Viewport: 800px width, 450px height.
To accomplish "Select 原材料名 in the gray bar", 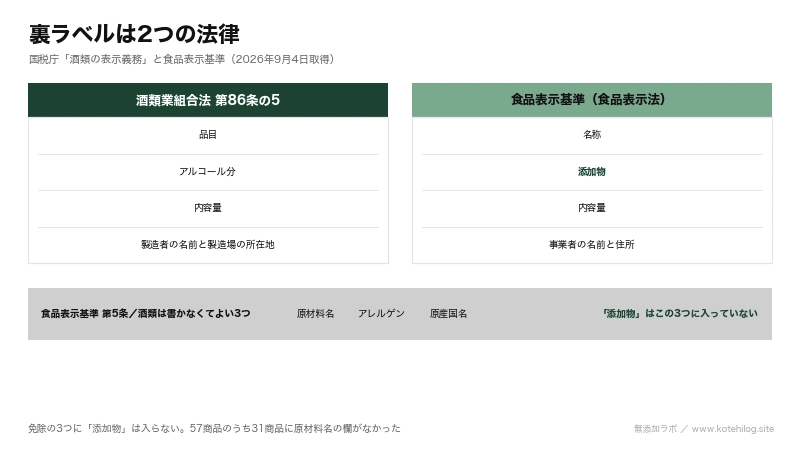I will click(316, 314).
